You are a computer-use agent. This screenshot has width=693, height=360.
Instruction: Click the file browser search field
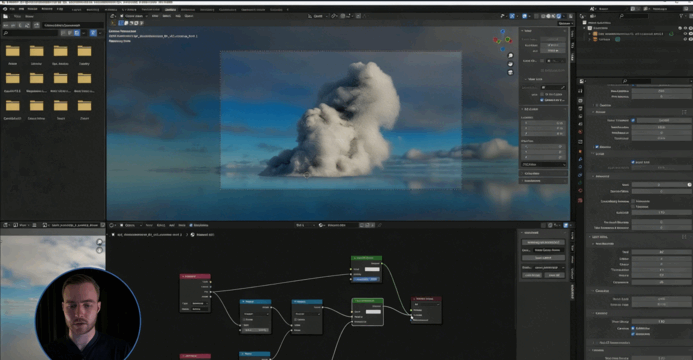coord(30,33)
